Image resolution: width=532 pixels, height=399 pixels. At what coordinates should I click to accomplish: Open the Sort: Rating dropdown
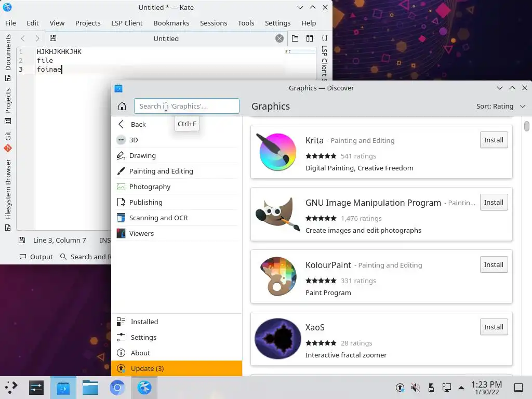(500, 106)
